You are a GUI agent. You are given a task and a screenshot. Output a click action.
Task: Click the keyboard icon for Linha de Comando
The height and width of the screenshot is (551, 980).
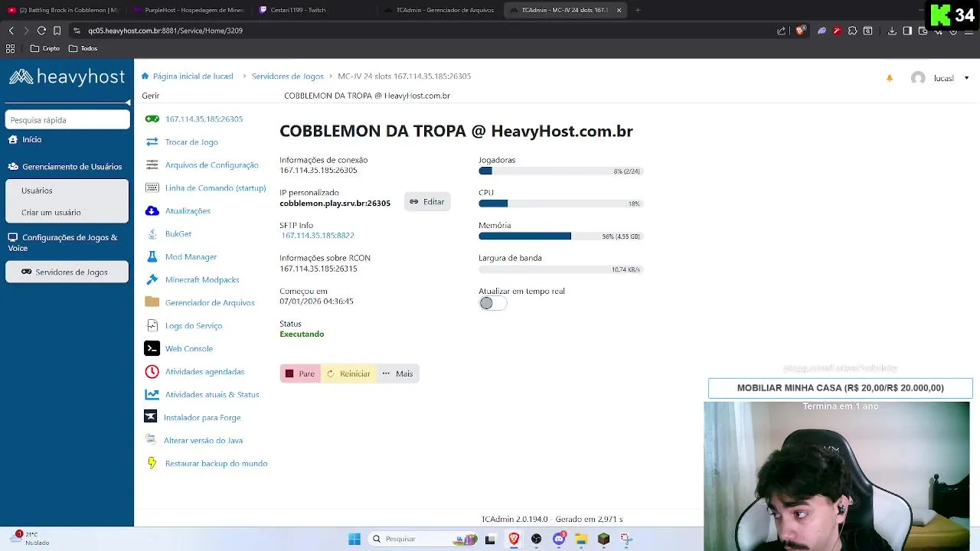pos(152,187)
